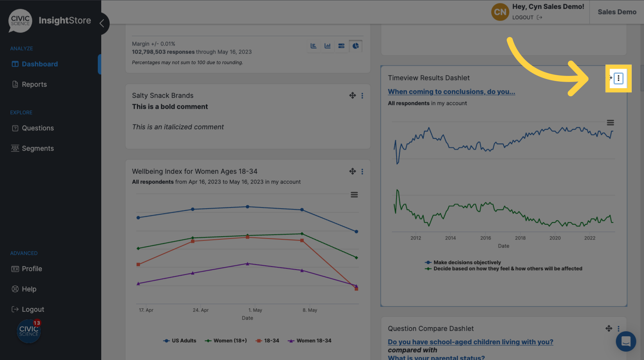Click the 102,798,503 responses text
This screenshot has height=360, width=644.
point(163,52)
